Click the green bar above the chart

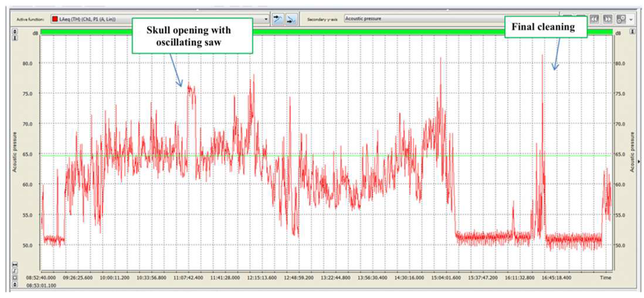click(375, 32)
